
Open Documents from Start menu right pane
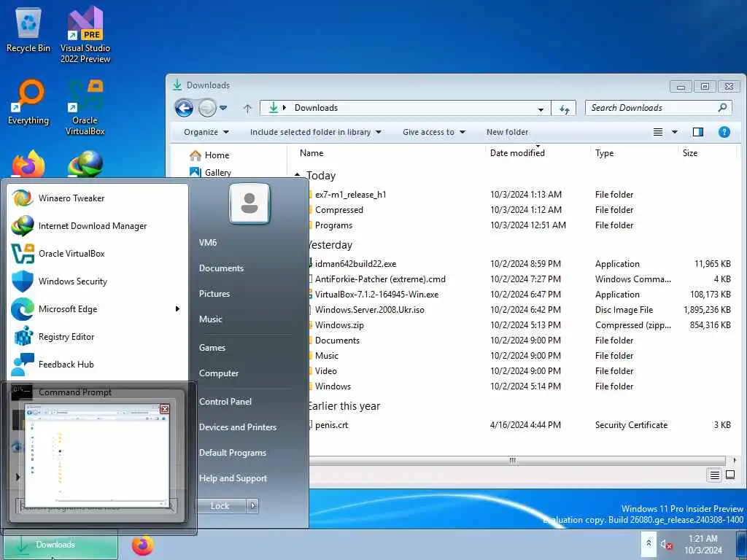[222, 268]
